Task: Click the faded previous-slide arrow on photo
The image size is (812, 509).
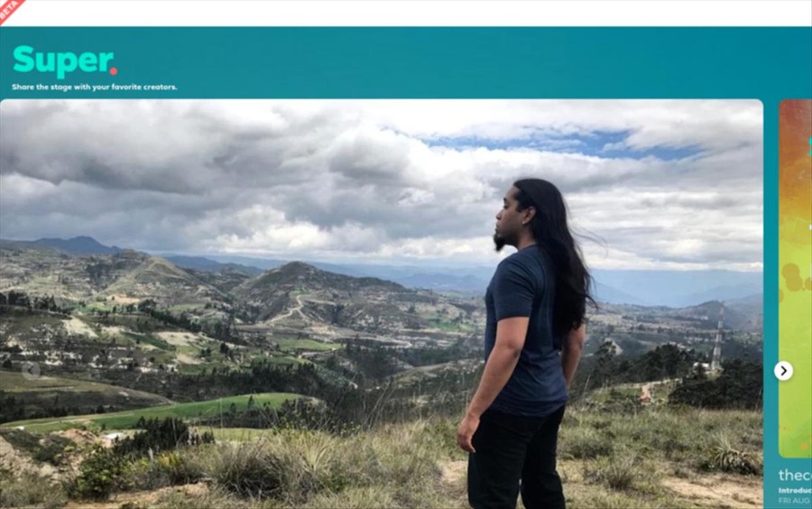Action: click(x=31, y=370)
